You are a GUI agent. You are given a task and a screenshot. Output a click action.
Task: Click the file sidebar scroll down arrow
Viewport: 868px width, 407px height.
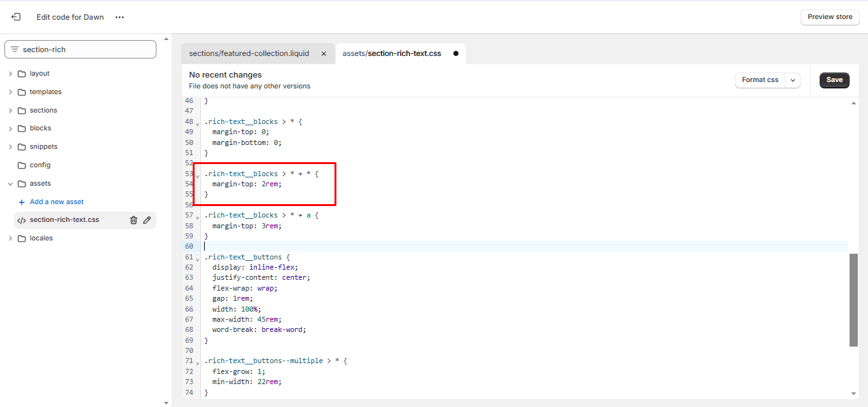click(x=167, y=403)
